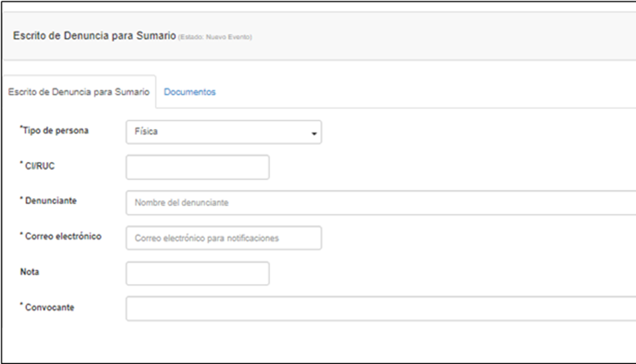The height and width of the screenshot is (364, 636).
Task: Focus the Correo electrónico para notificaciones field
Action: (x=223, y=238)
